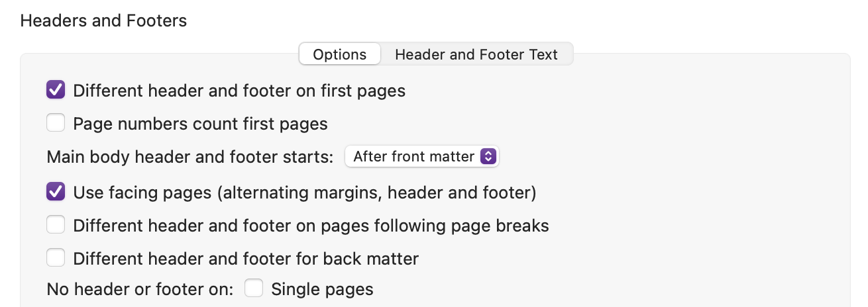Screen dimensions: 868x307
Task: Open the After front matter dropdown
Action: [x=422, y=157]
